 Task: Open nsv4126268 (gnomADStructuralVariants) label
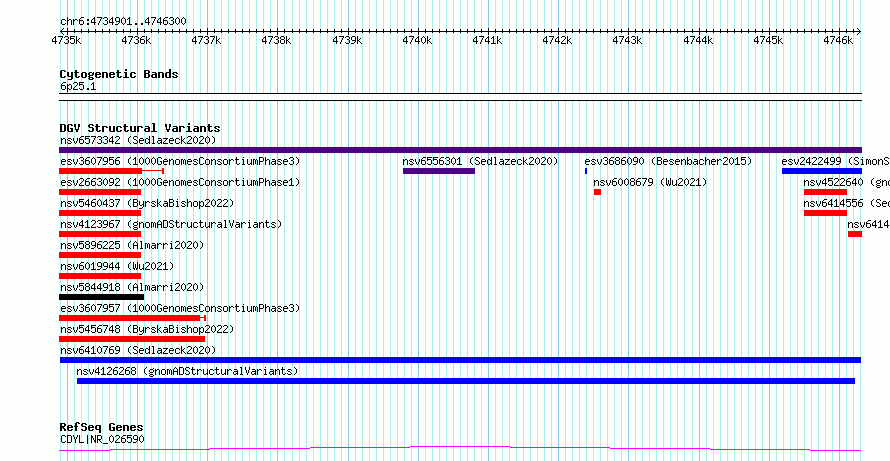coord(187,371)
